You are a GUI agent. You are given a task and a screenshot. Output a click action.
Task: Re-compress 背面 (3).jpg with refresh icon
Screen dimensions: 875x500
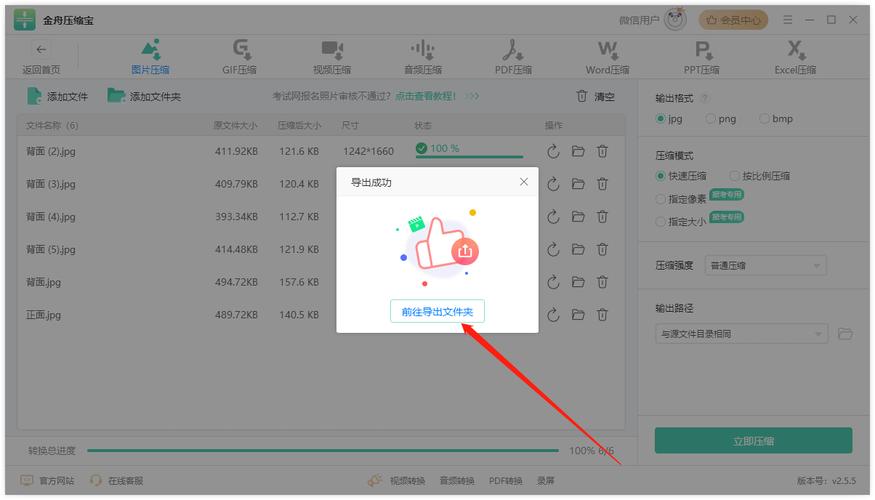coord(553,184)
